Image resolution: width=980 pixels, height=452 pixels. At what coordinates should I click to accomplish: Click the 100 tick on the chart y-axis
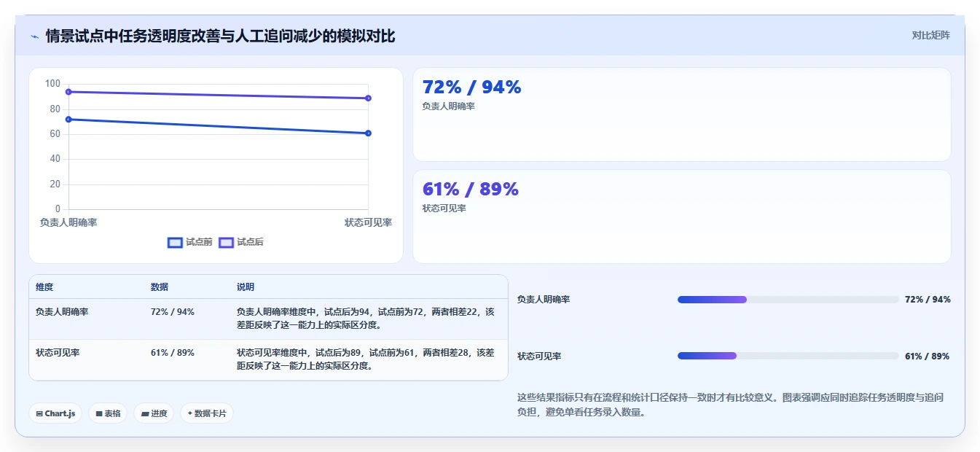click(x=52, y=84)
